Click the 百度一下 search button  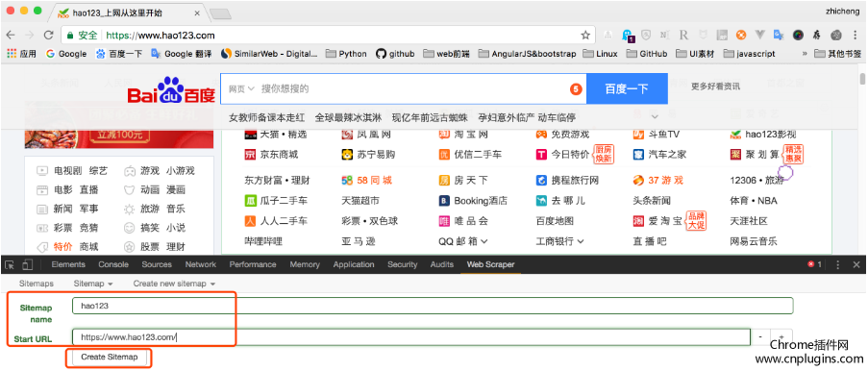(627, 88)
